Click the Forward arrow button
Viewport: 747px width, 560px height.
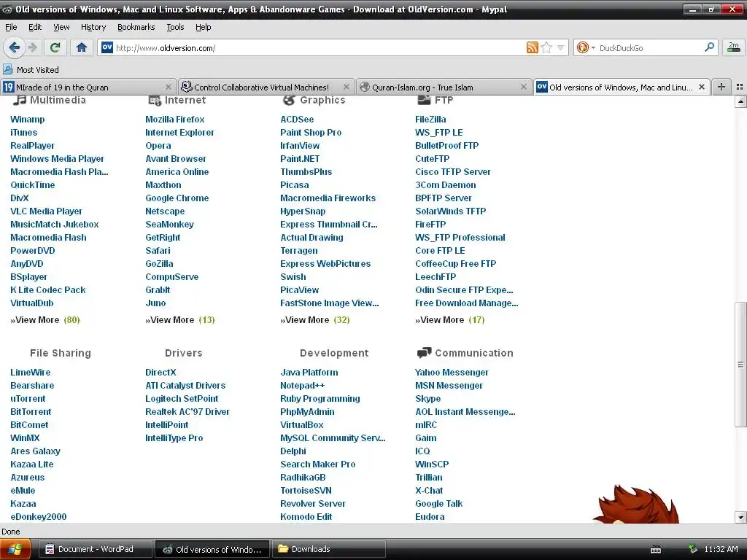[32, 47]
